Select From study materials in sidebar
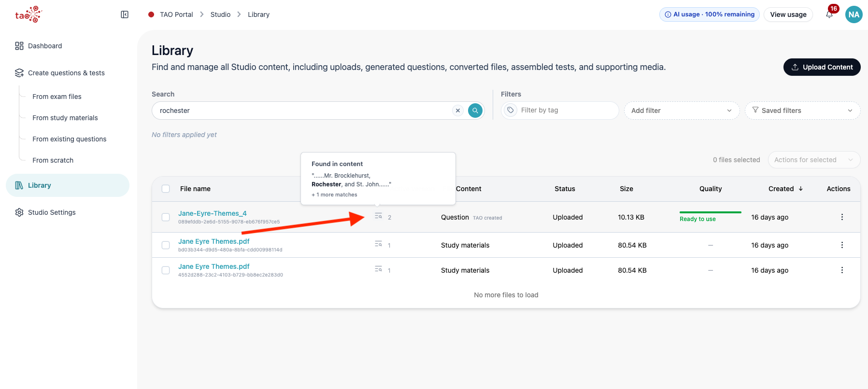Screen dimensions: 868x389 [65, 118]
